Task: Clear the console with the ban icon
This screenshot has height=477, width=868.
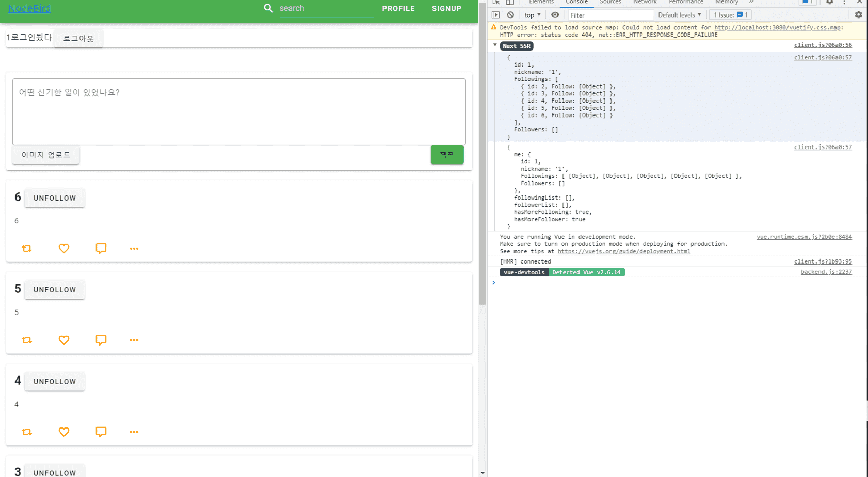Action: tap(510, 15)
